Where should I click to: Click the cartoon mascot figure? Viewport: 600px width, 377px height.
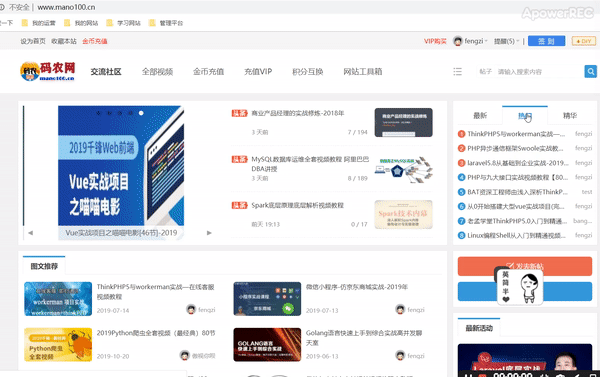pyautogui.click(x=530, y=287)
